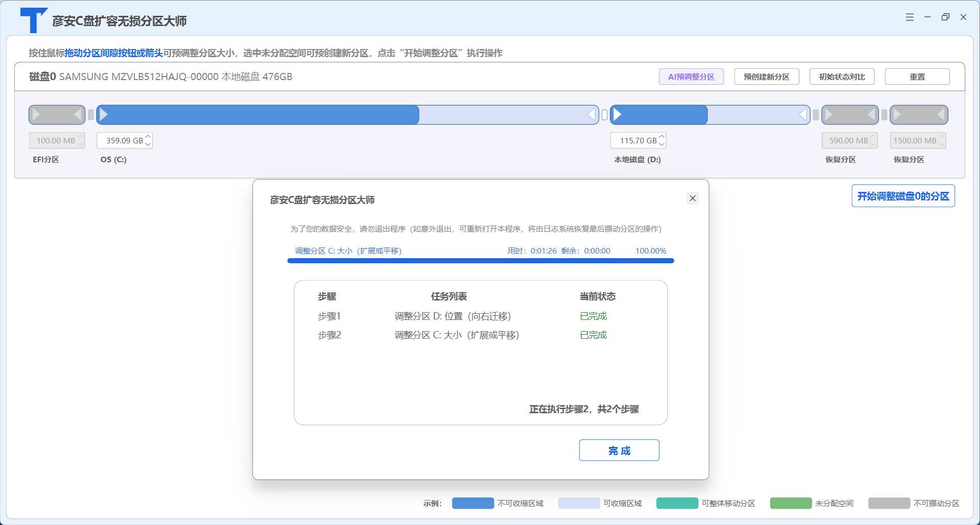Click the 磁盘0 SAMSUNG disk title
The width and height of the screenshot is (980, 525).
[x=161, y=77]
